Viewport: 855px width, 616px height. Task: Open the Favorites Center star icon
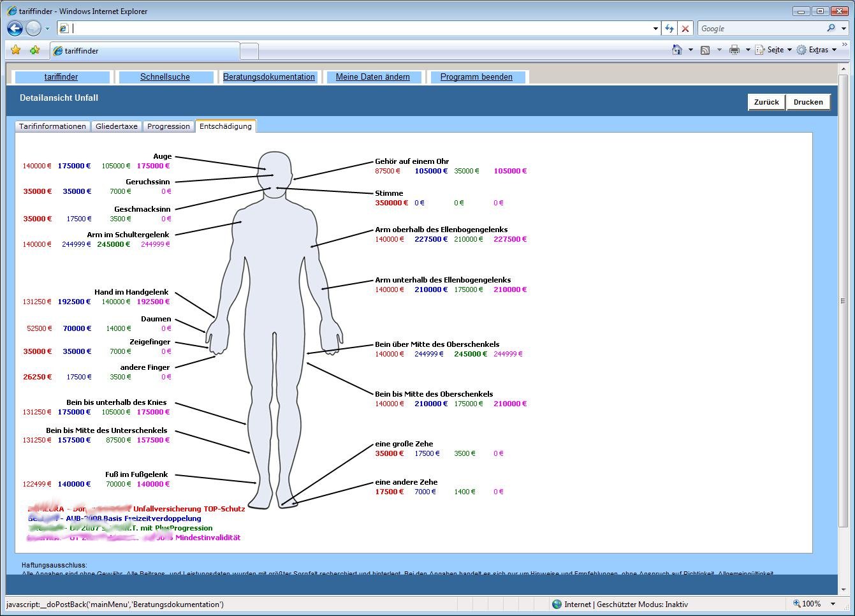click(x=16, y=50)
